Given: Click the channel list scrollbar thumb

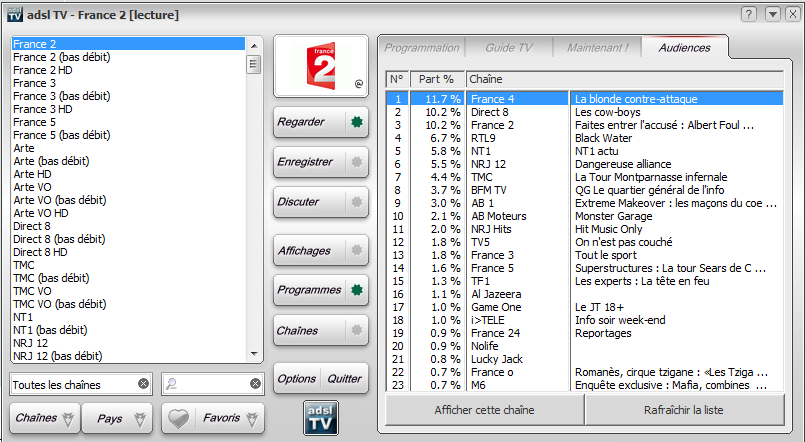Looking at the screenshot, I should (x=254, y=65).
